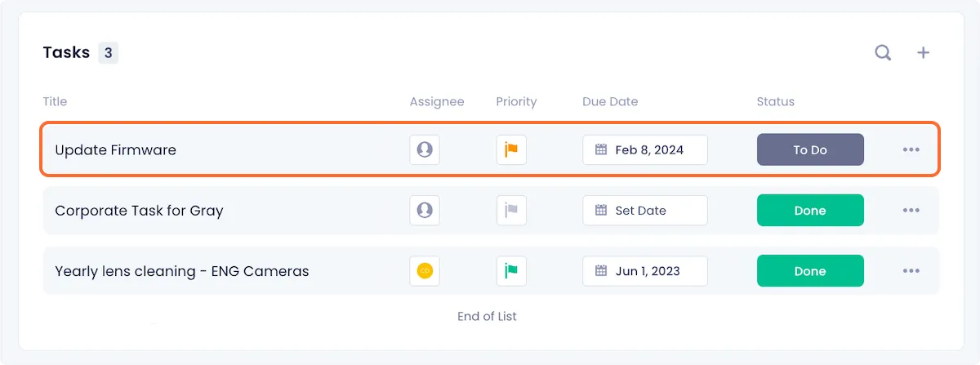Click assignee avatar for Corporate Task for Gray
The width and height of the screenshot is (980, 365).
425,210
